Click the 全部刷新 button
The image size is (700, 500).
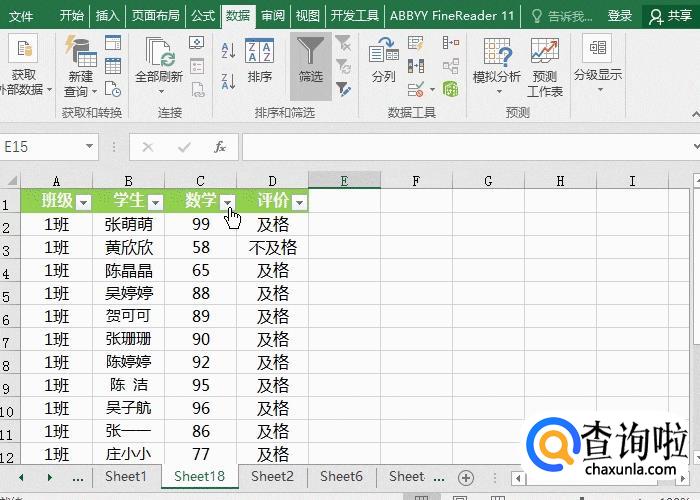159,66
